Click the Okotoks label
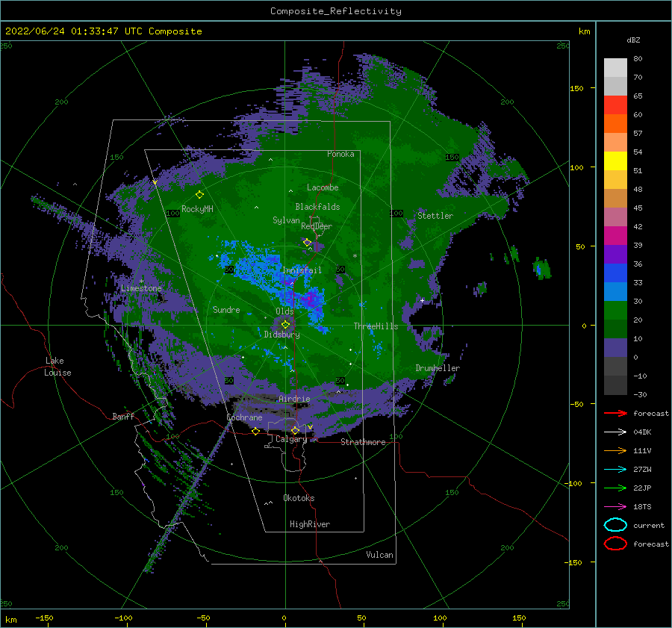 coord(299,498)
